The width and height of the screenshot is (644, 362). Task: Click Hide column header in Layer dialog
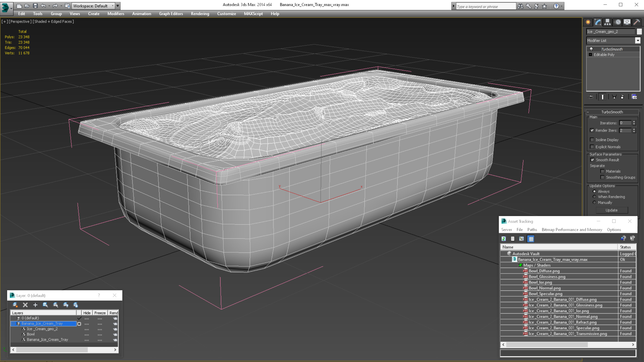coord(87,313)
